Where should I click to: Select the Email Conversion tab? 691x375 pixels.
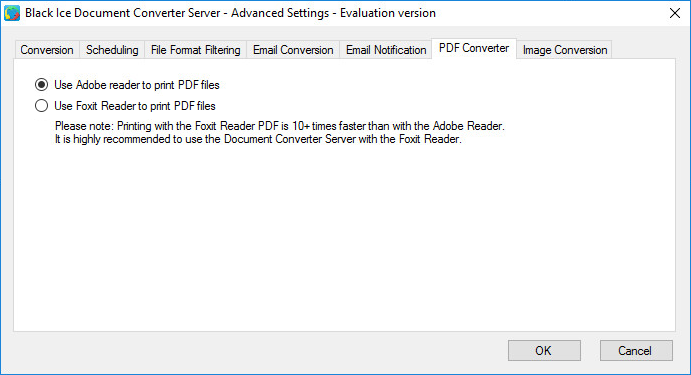293,50
